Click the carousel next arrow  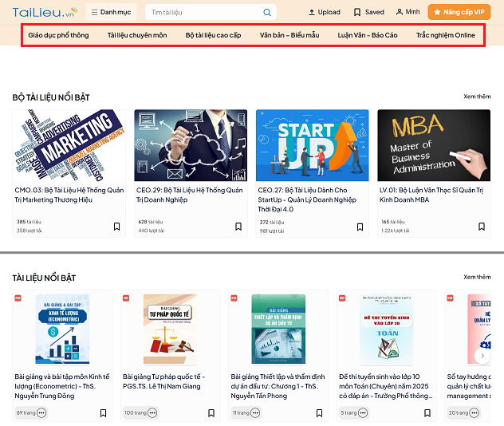[x=482, y=356]
